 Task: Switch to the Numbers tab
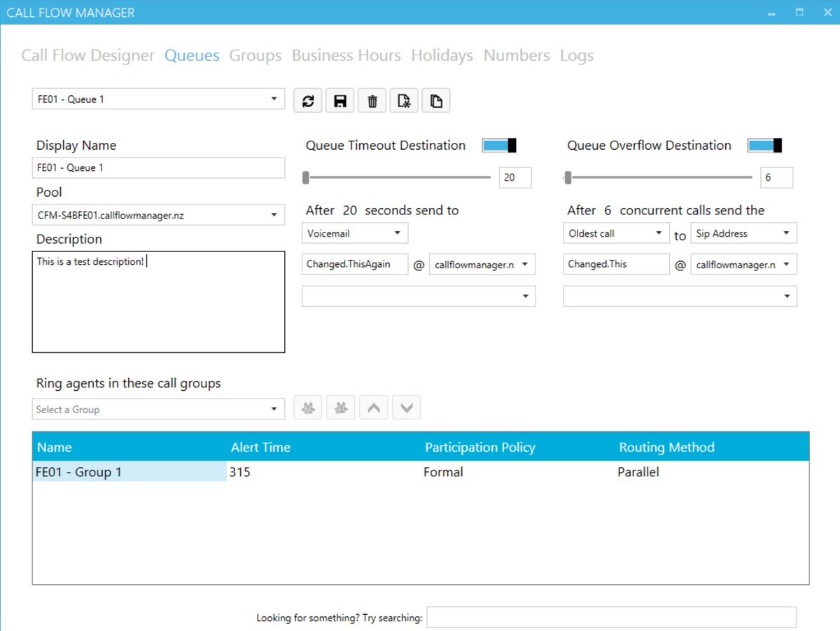[x=517, y=56]
